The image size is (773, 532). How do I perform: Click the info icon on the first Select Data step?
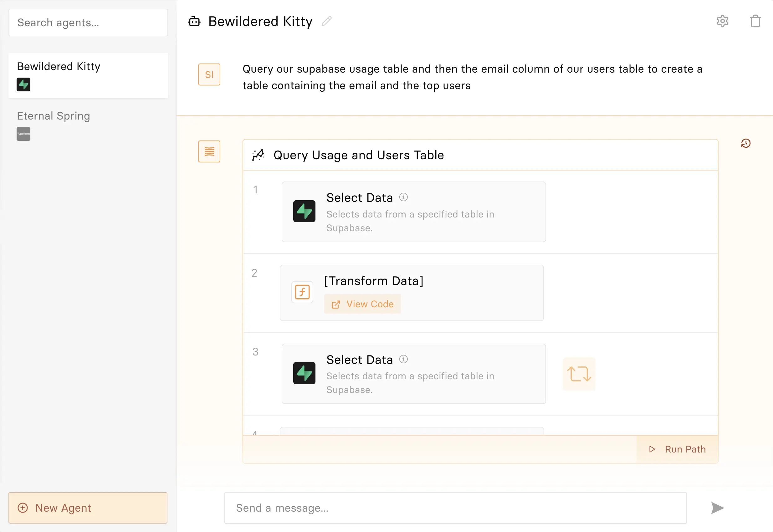[x=403, y=197]
